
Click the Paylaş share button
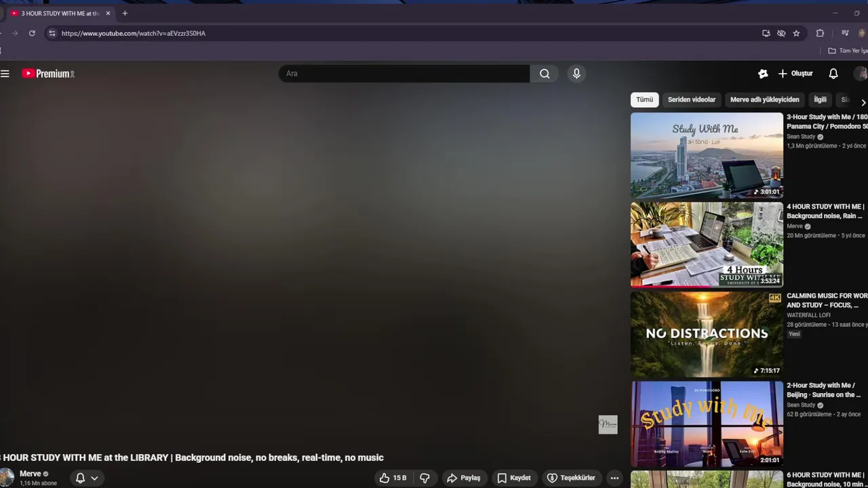coord(464,478)
